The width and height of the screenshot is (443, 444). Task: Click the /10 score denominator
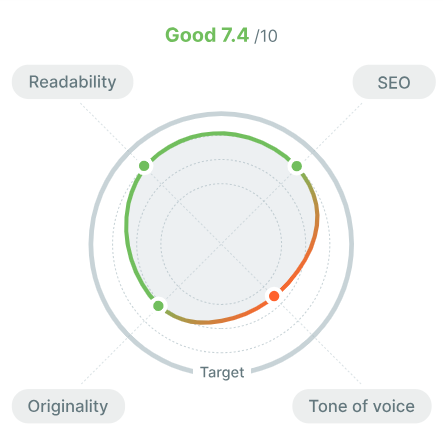[266, 36]
